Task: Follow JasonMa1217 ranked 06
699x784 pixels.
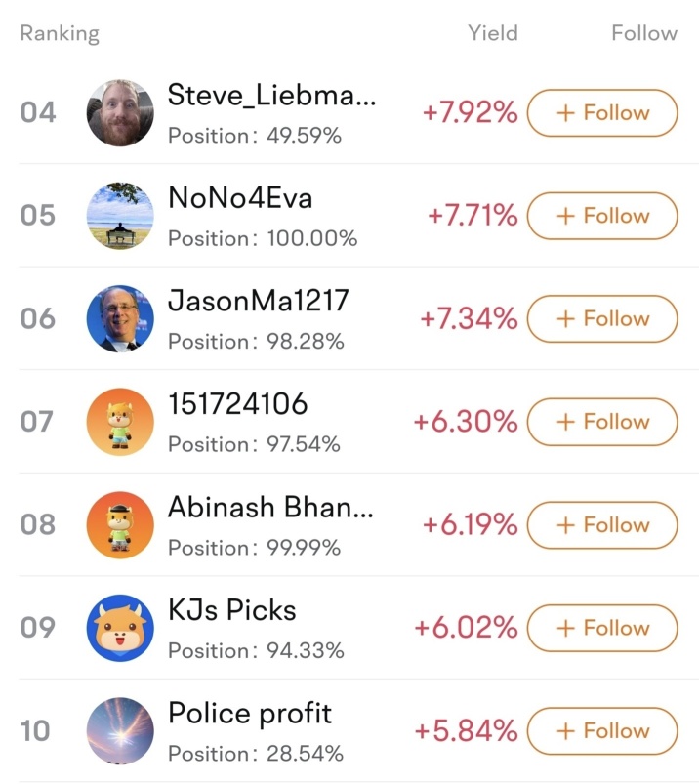Action: (x=602, y=319)
